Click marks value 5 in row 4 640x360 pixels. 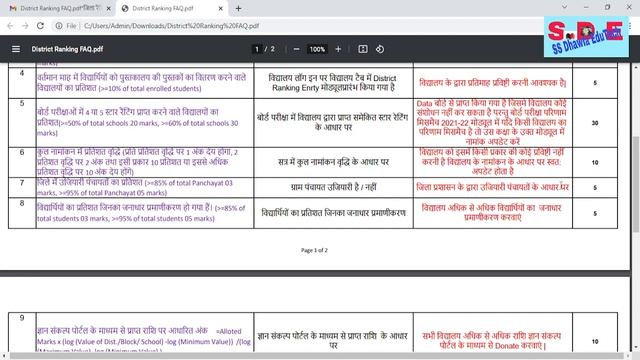click(595, 83)
